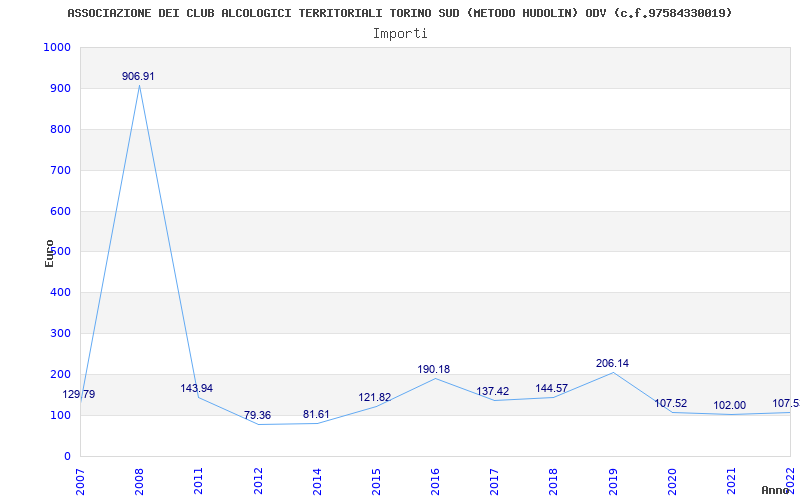Click y-axis value 600

(x=60, y=211)
